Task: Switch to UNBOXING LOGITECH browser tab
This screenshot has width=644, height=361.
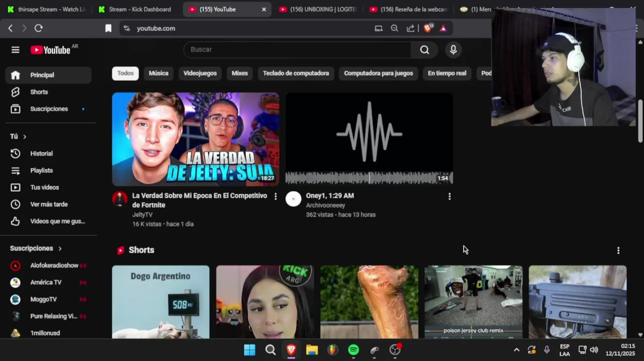Action: click(x=318, y=9)
